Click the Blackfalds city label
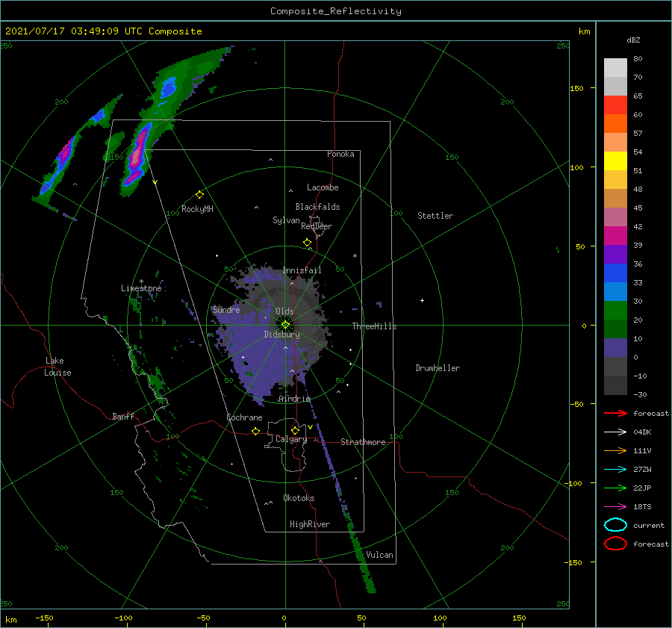This screenshot has height=628, width=672. 317,207
